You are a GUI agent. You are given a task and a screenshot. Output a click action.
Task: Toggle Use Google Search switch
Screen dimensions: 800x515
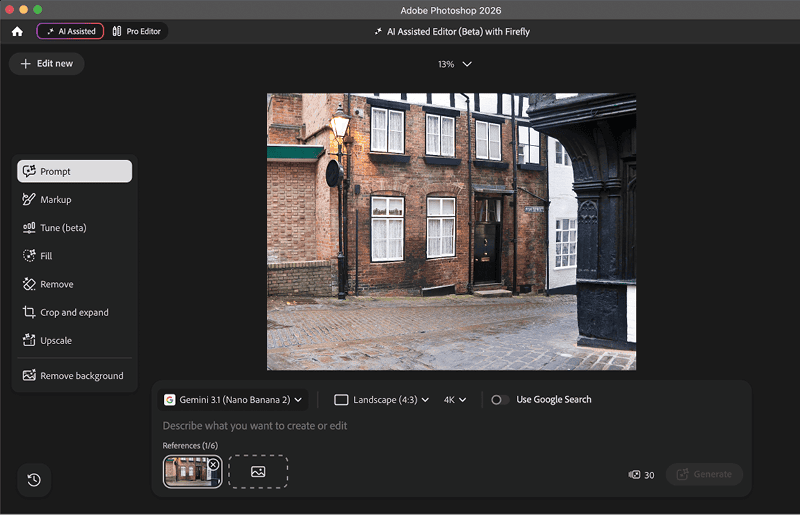click(499, 400)
